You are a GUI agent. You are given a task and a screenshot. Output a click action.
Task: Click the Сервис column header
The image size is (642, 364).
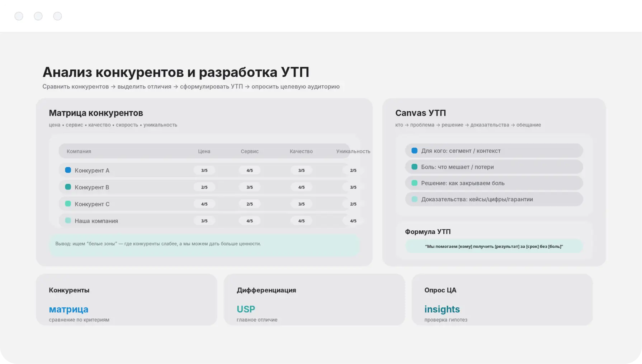[x=250, y=152]
